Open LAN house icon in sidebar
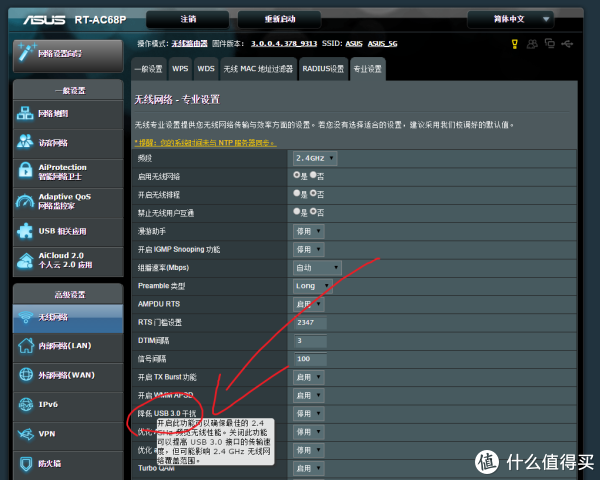The image size is (600, 480). (x=26, y=346)
